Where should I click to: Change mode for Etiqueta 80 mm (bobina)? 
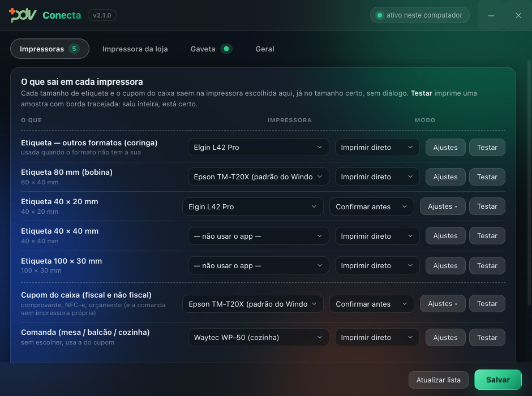tap(377, 177)
